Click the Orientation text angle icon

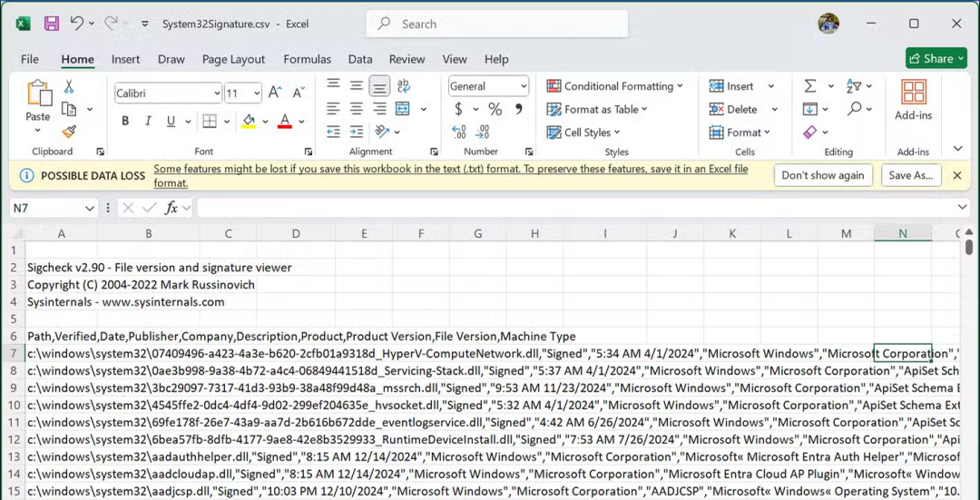(x=382, y=132)
